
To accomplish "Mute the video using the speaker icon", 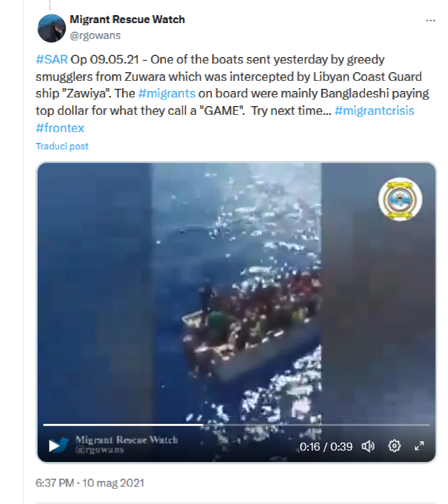I will [368, 446].
